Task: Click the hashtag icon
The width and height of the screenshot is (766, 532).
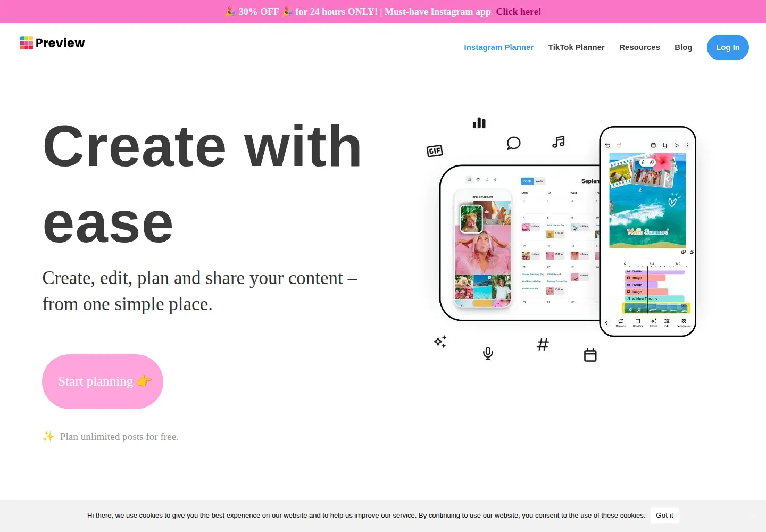Action: coord(543,345)
